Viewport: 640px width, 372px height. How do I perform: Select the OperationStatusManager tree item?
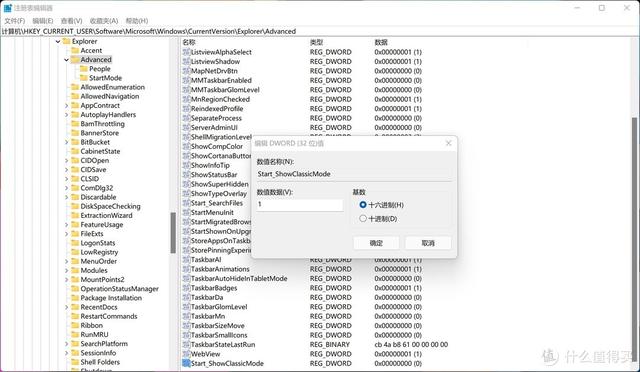[119, 289]
